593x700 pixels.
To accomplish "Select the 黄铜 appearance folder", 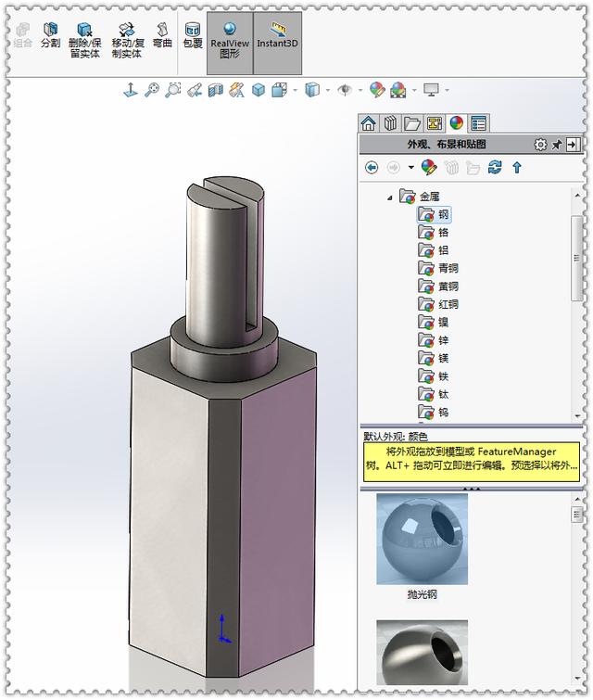I will pyautogui.click(x=438, y=286).
